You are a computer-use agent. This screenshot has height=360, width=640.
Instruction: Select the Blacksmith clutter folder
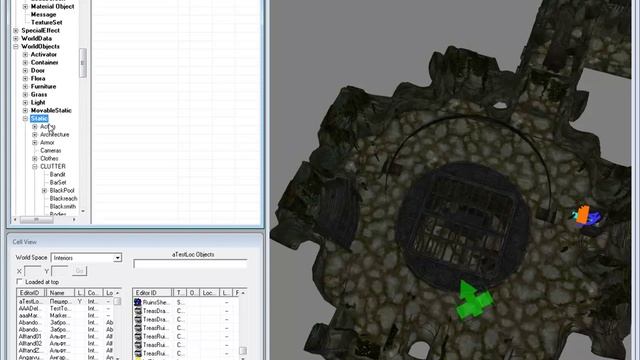pos(63,207)
